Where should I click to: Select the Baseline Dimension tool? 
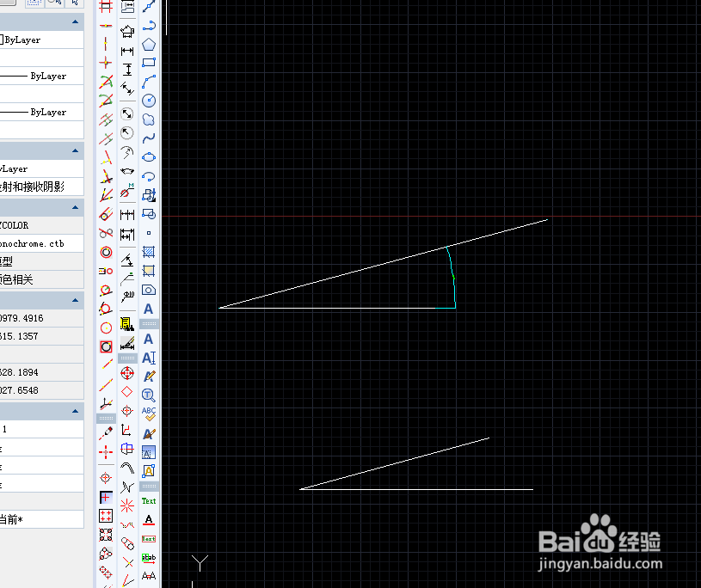click(127, 234)
